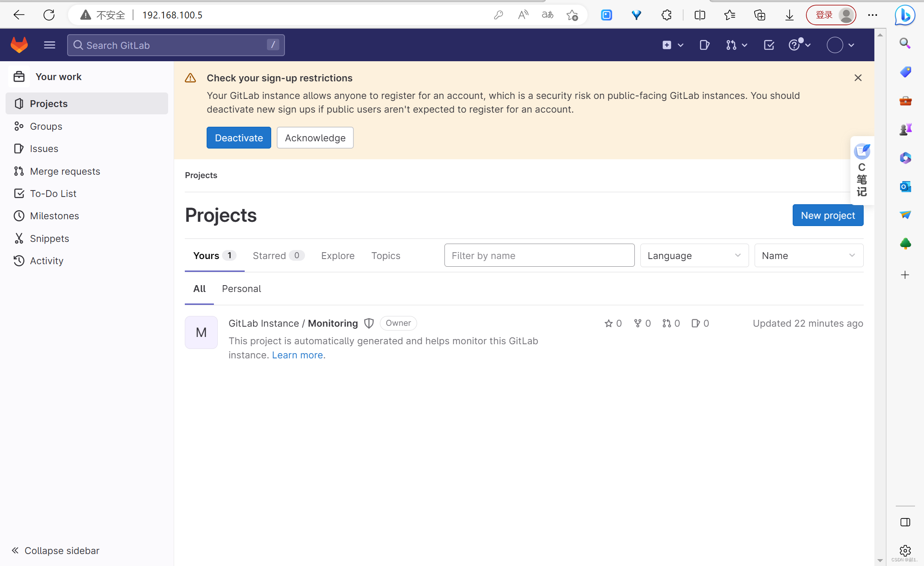Click the Learn more link

[297, 355]
